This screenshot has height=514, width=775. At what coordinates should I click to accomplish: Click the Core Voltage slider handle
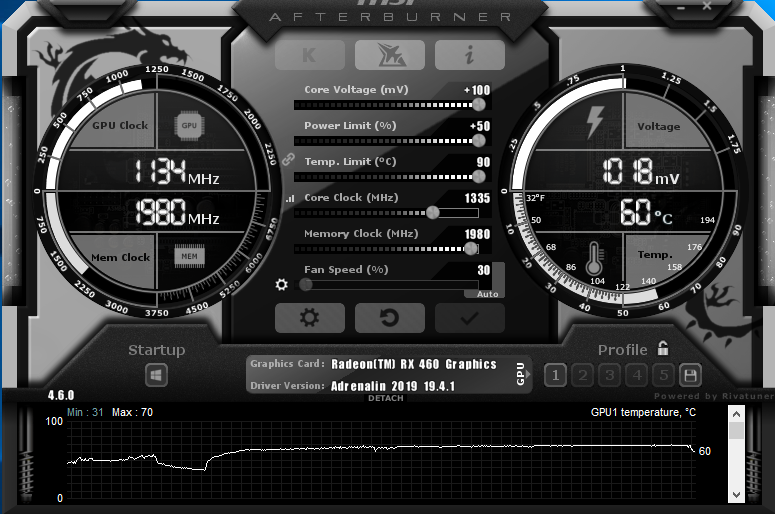coord(478,104)
